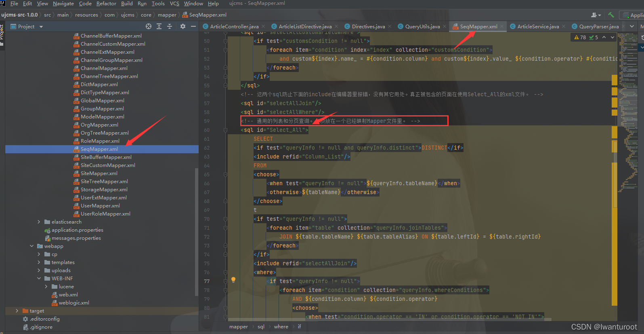
Task: Close the QueryUtils.java tab
Action: (445, 26)
